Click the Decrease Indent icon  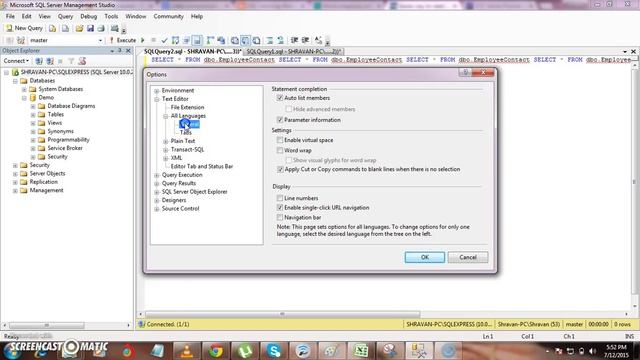point(294,40)
